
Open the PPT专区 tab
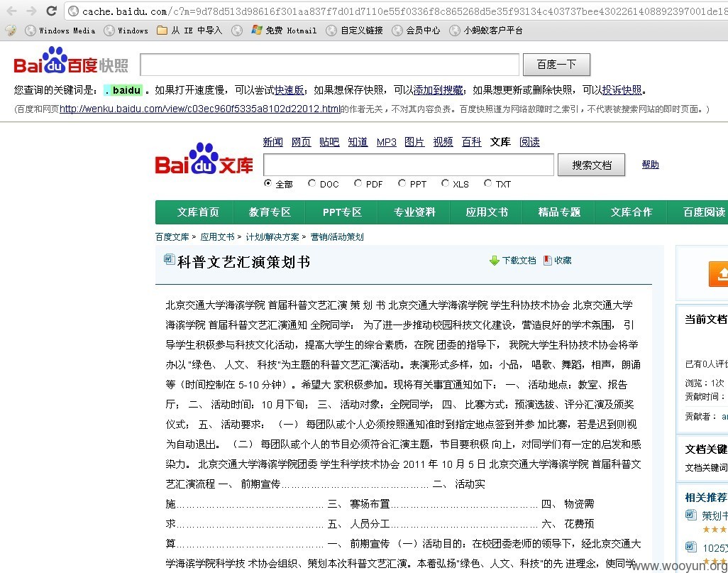point(342,212)
